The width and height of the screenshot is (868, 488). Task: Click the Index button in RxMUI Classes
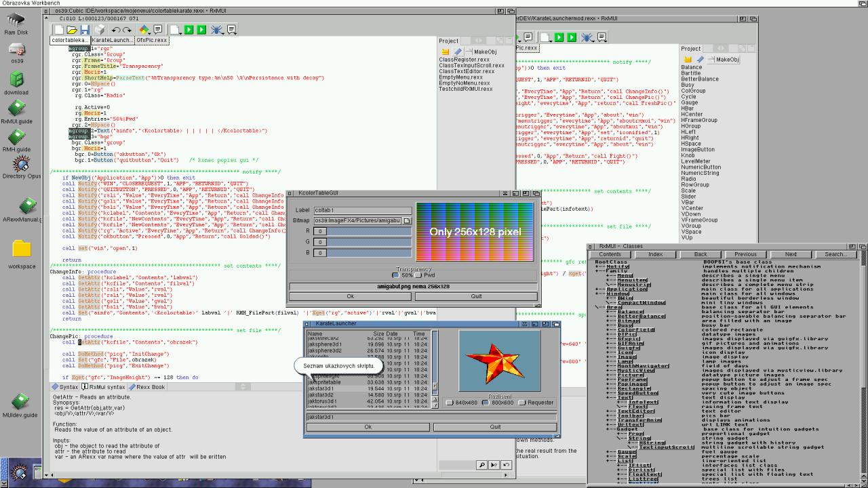coord(655,254)
